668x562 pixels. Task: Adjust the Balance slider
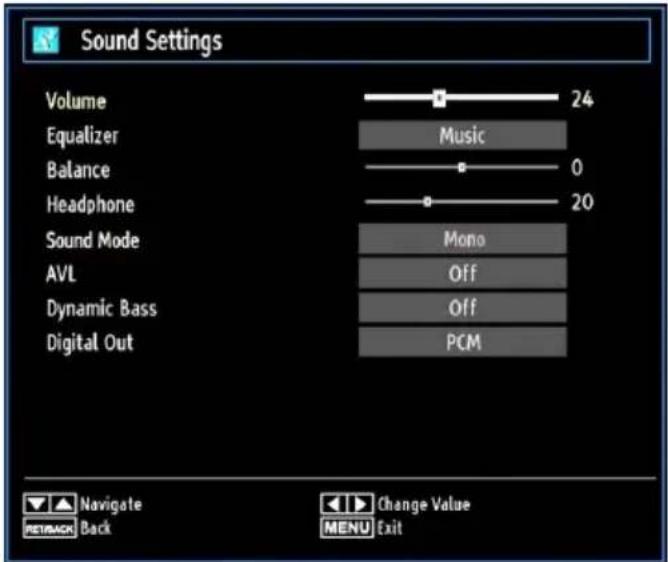[x=461, y=167]
